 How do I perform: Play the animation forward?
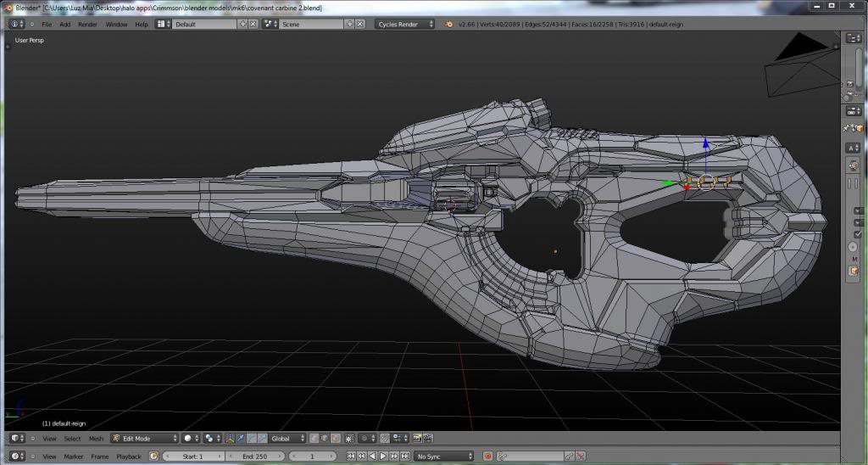(x=383, y=457)
